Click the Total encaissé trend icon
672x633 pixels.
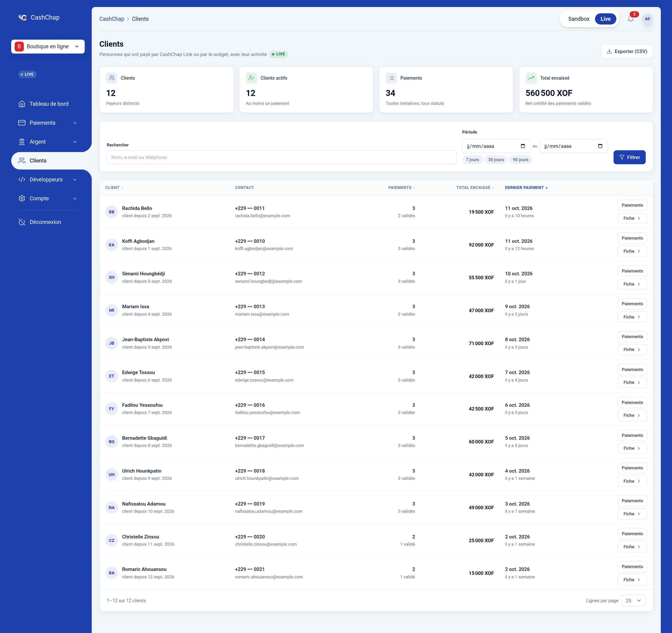click(x=531, y=78)
